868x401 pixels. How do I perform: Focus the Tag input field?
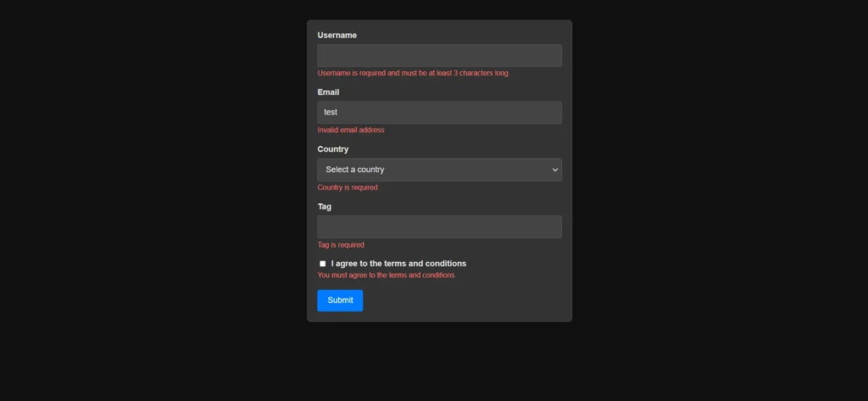(439, 227)
